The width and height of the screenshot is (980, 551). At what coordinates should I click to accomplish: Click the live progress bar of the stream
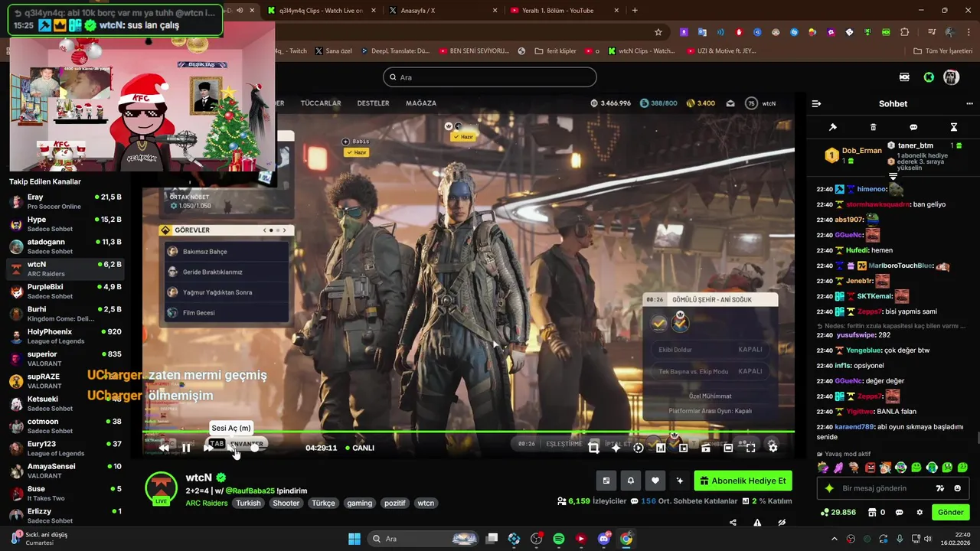click(469, 432)
